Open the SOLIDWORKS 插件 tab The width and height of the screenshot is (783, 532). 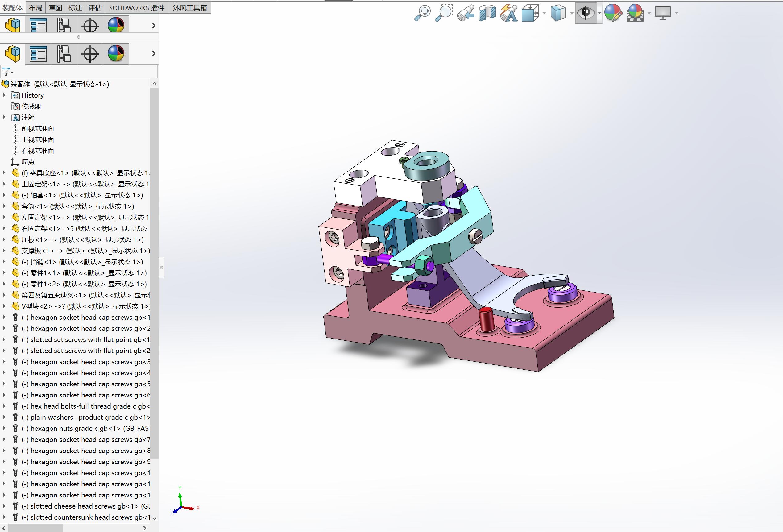(x=137, y=8)
